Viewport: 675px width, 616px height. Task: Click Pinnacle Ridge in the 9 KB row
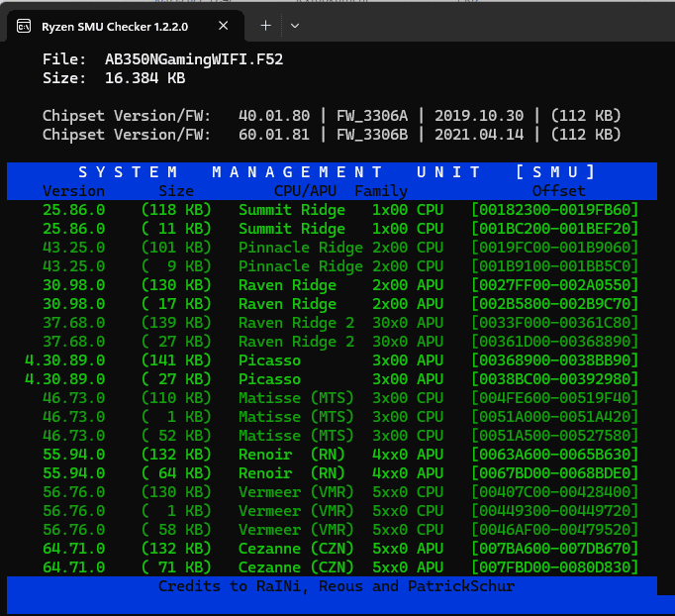coord(301,266)
